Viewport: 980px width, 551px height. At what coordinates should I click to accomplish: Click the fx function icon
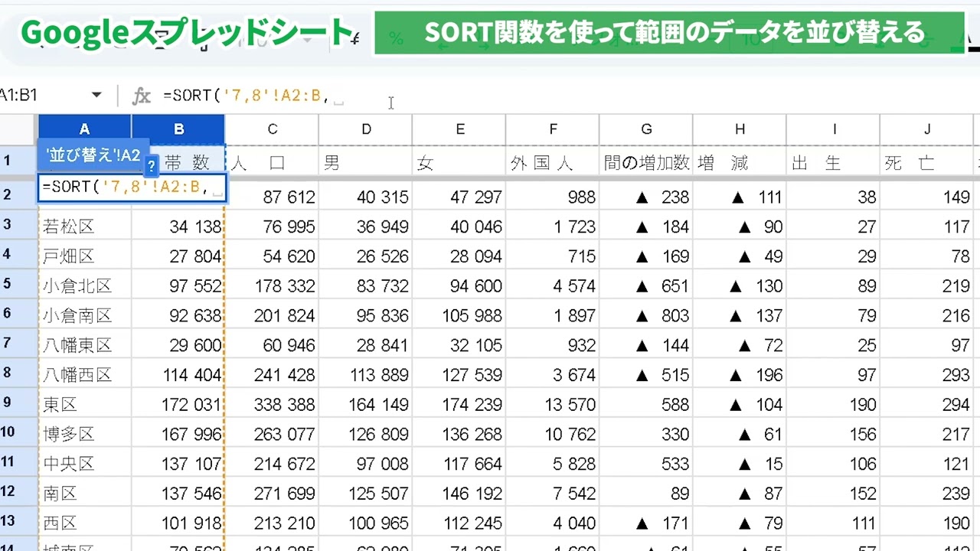tap(142, 96)
